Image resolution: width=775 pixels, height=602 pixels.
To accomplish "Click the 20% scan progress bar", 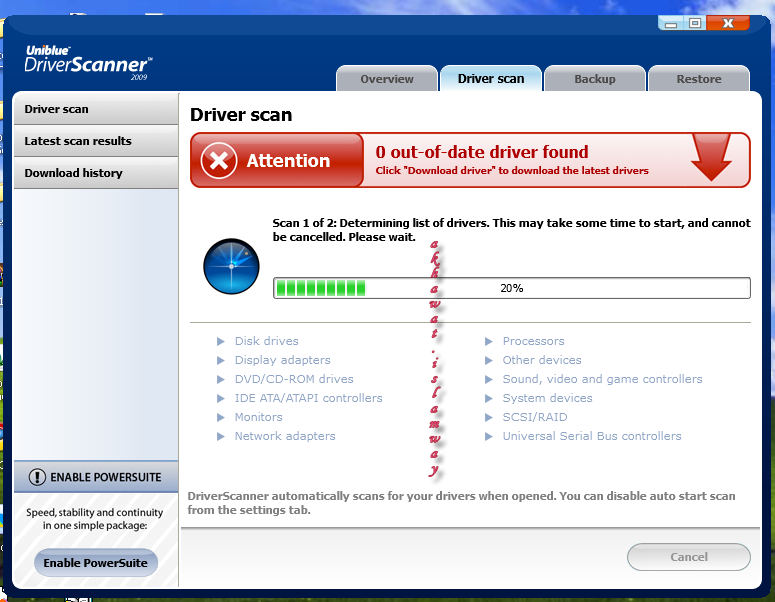I will pyautogui.click(x=512, y=288).
